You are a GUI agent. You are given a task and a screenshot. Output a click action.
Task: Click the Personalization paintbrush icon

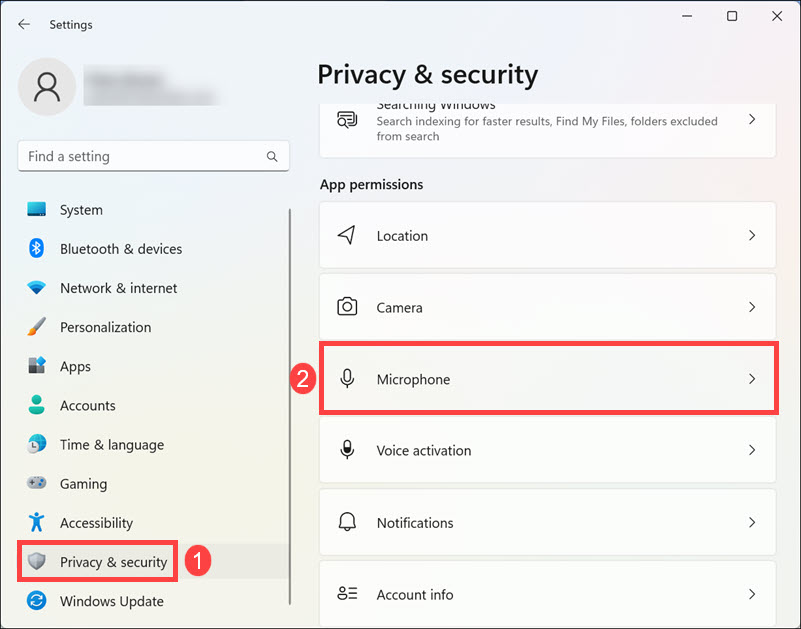(x=37, y=327)
